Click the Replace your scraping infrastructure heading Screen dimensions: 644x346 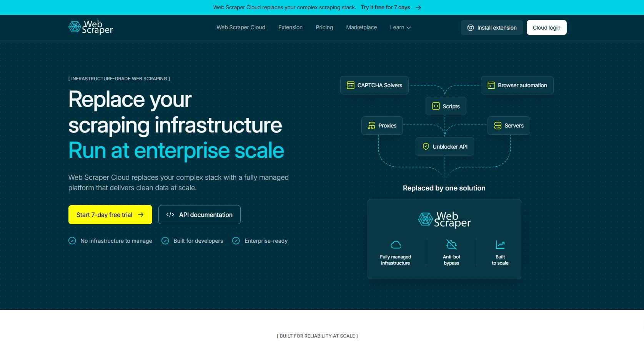[175, 112]
